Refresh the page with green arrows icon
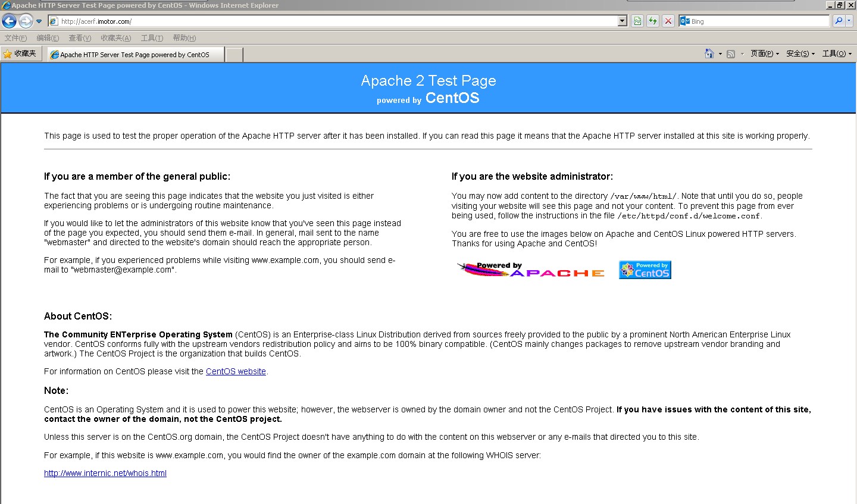Viewport: 857px width, 504px height. [653, 21]
